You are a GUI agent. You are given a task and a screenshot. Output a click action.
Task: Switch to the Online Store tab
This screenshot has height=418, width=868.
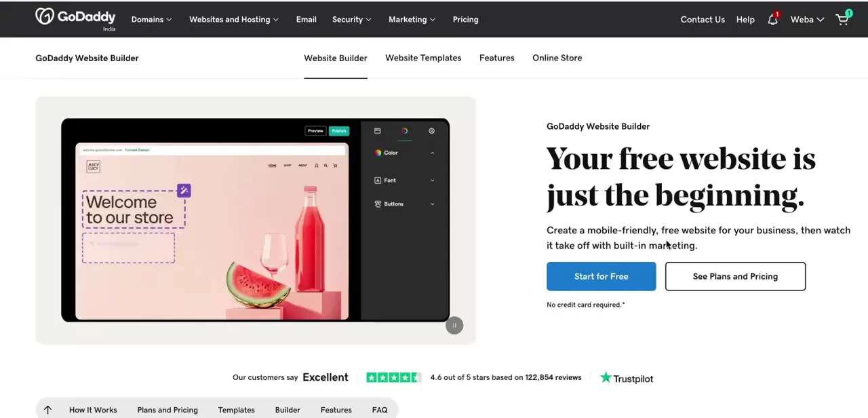(x=557, y=58)
